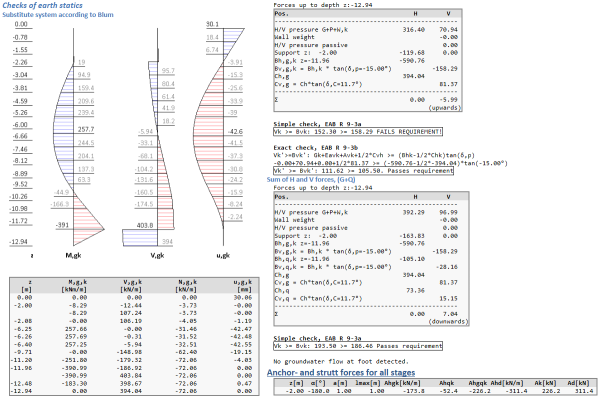Select the -11.72 depth axis label

[19, 221]
